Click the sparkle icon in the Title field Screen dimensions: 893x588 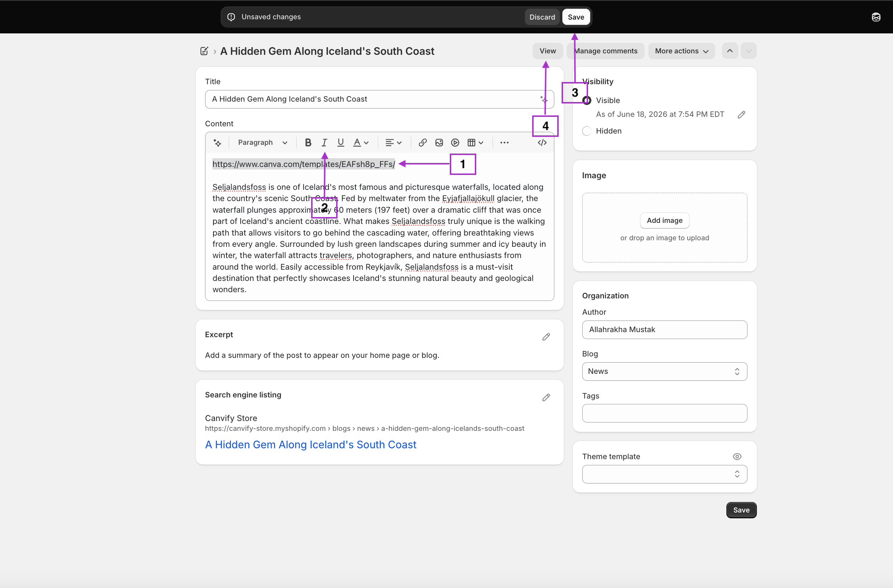click(544, 99)
